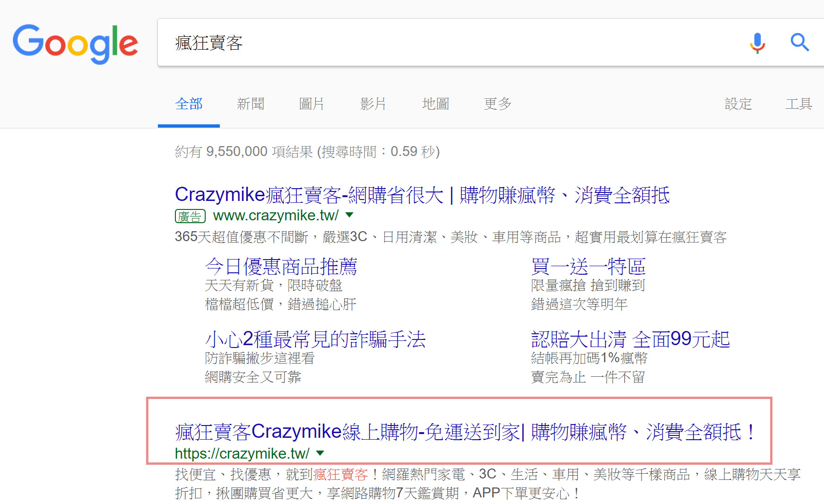Switch to the 新聞 tab
Viewport: 824px width, 504px height.
tap(251, 104)
